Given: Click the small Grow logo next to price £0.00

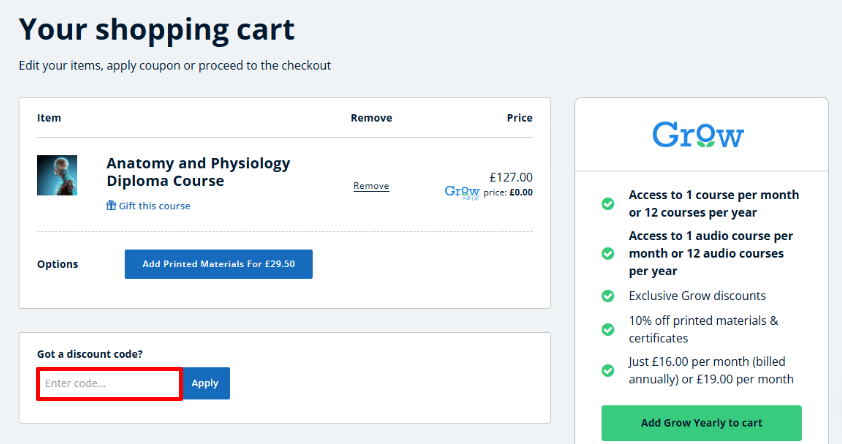Looking at the screenshot, I should 462,192.
